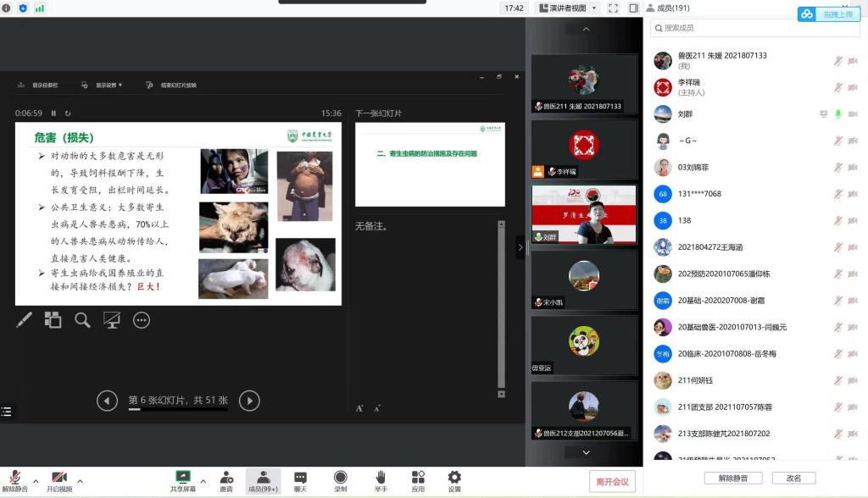The height and width of the screenshot is (498, 868).
Task: Expand audio options arrow beside 解除静音
Action: (x=35, y=480)
